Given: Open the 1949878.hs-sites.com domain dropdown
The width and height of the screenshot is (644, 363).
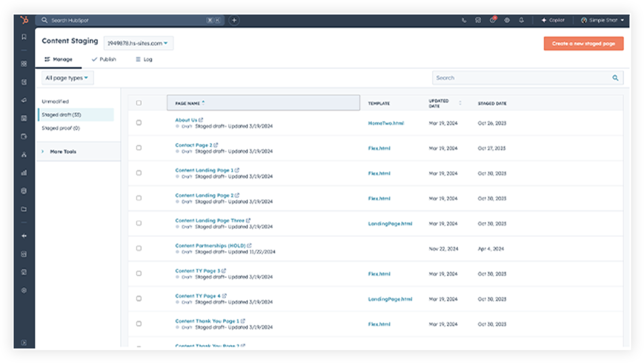Looking at the screenshot, I should coord(138,43).
